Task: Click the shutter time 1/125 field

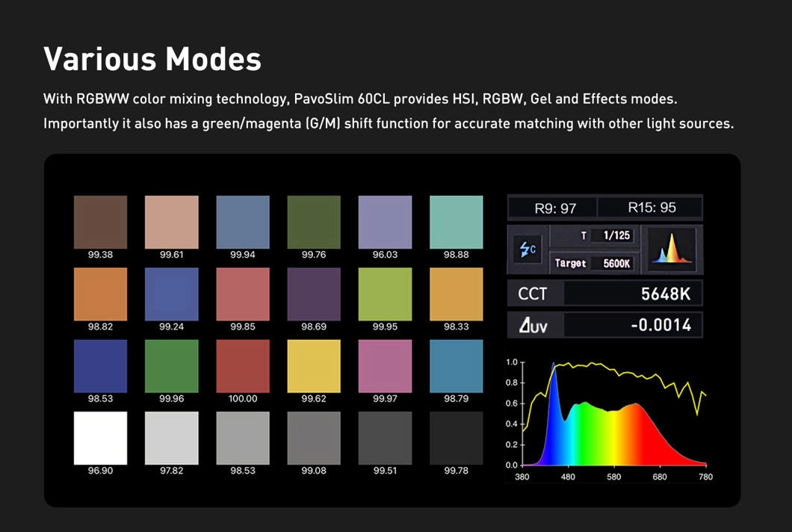Action: click(x=607, y=235)
